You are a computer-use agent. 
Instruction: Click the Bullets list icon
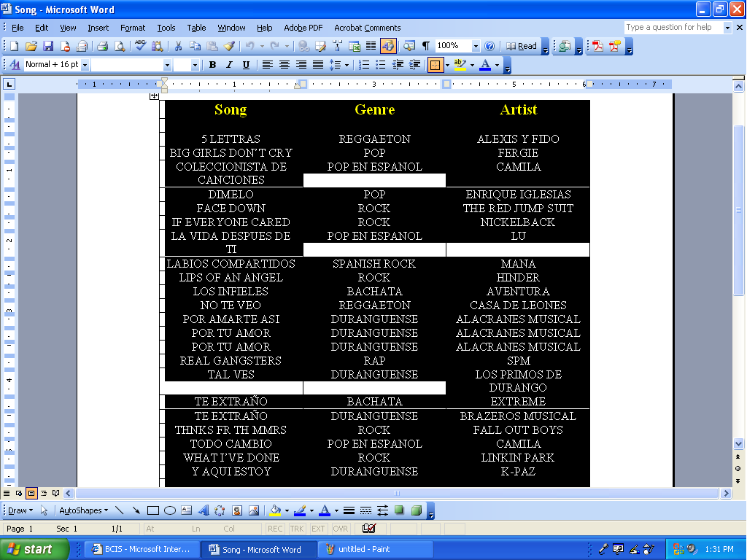(x=381, y=65)
